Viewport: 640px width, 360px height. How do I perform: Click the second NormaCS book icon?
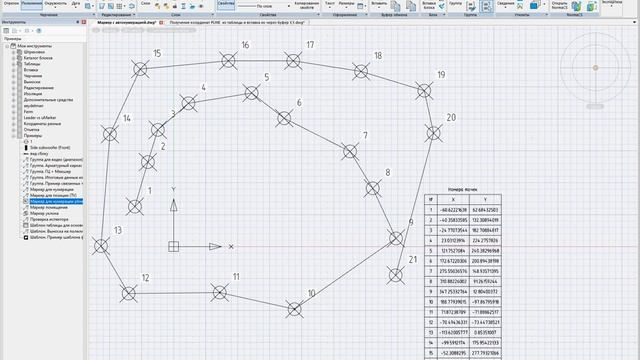click(x=591, y=6)
